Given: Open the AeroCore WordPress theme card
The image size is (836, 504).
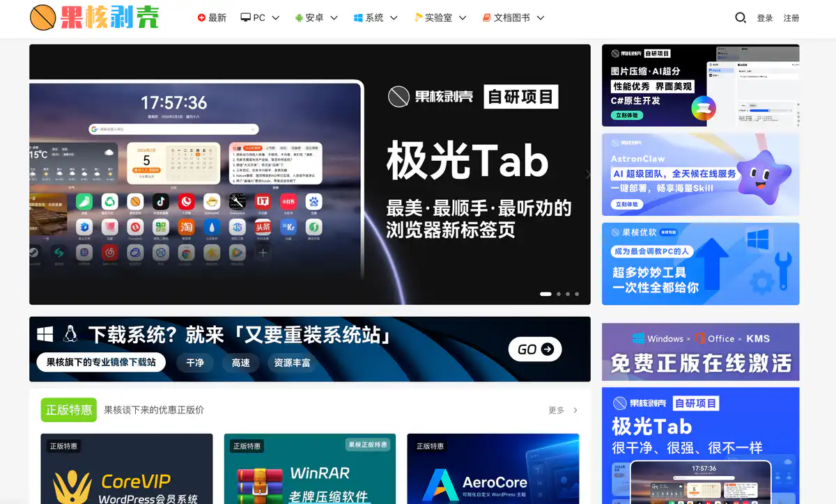Looking at the screenshot, I should [x=493, y=468].
